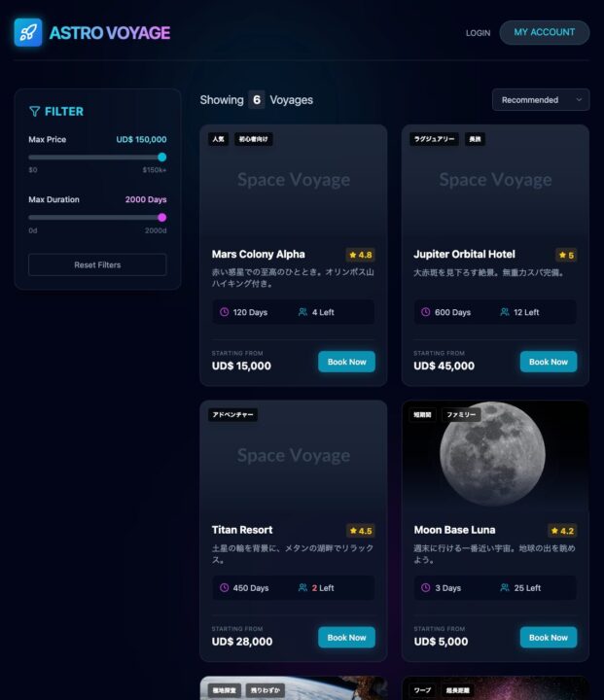Viewport: 604px width, 700px height.
Task: Click the people icon on Titan Resort card
Action: pos(303,588)
